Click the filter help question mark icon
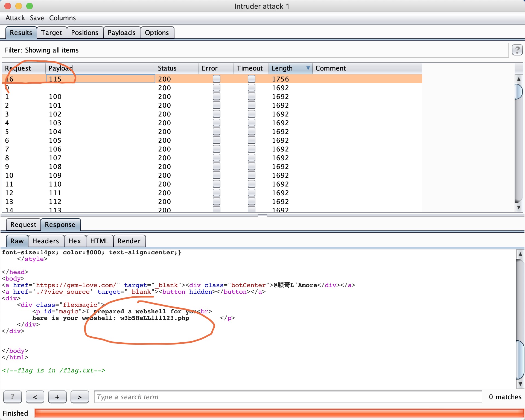 click(517, 50)
